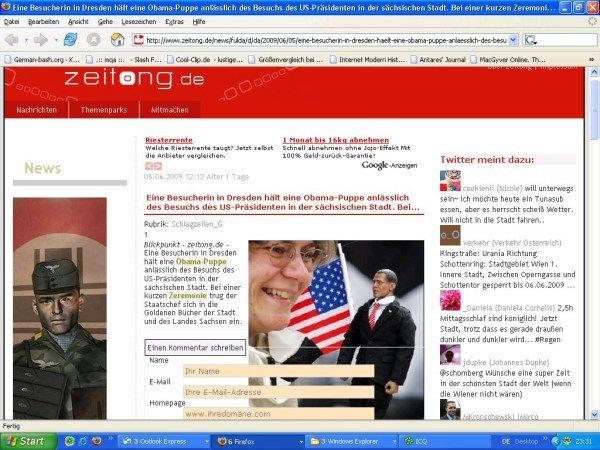Follow the Obama-Puppe keyword link
This screenshot has height=450, width=600.
tap(201, 262)
